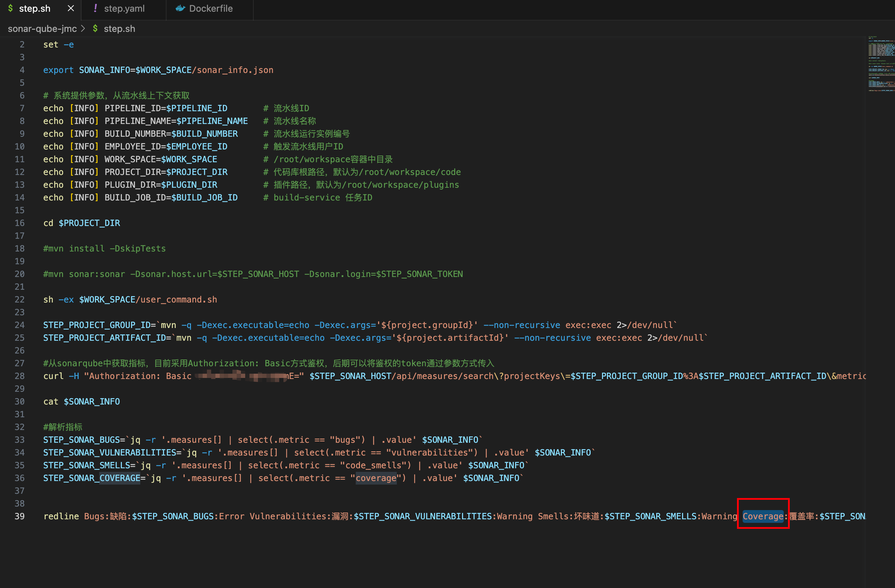Click line number 39 in the gutter
This screenshot has width=895, height=588.
(19, 516)
